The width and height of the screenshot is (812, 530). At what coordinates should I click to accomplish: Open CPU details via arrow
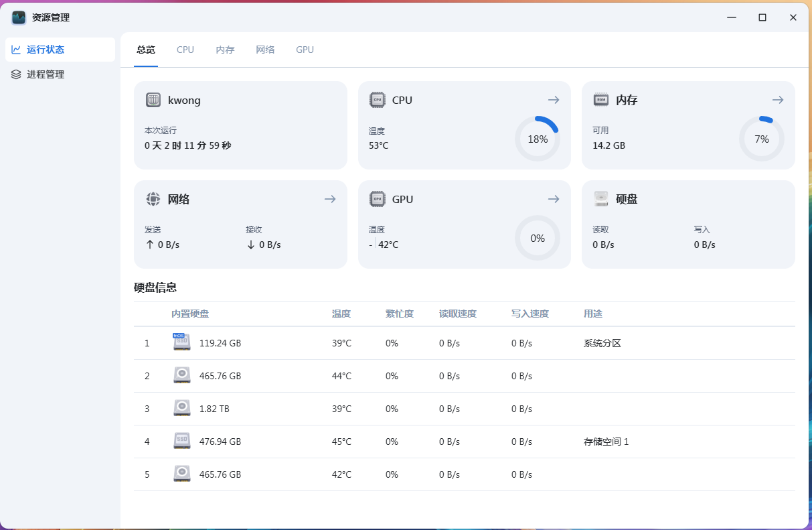[x=554, y=100]
